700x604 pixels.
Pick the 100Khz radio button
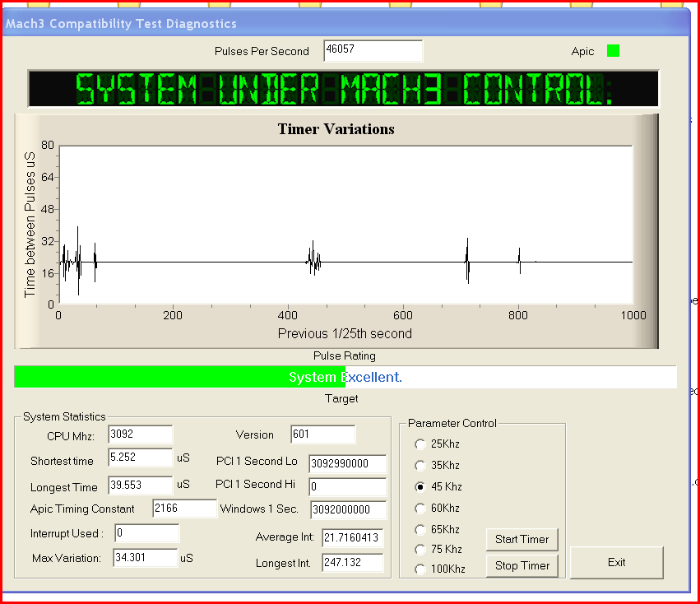pos(420,569)
